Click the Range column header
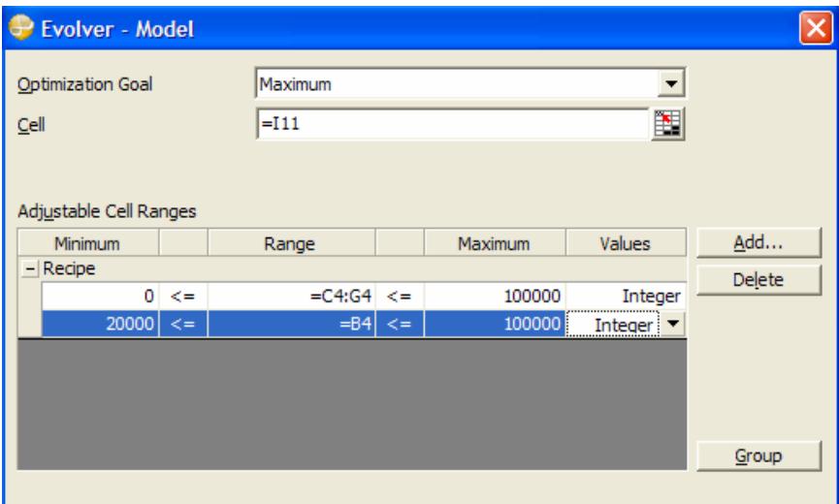Image resolution: width=839 pixels, height=504 pixels. 291,243
